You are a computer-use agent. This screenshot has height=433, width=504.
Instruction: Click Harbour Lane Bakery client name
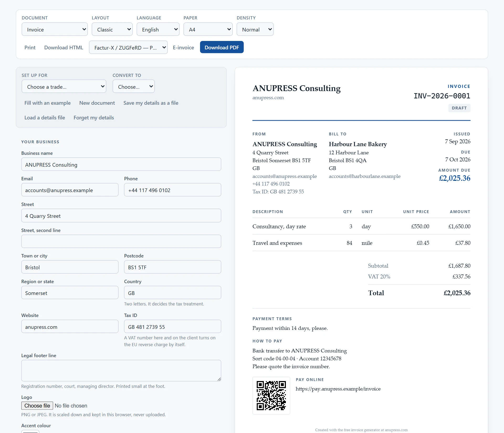point(358,144)
